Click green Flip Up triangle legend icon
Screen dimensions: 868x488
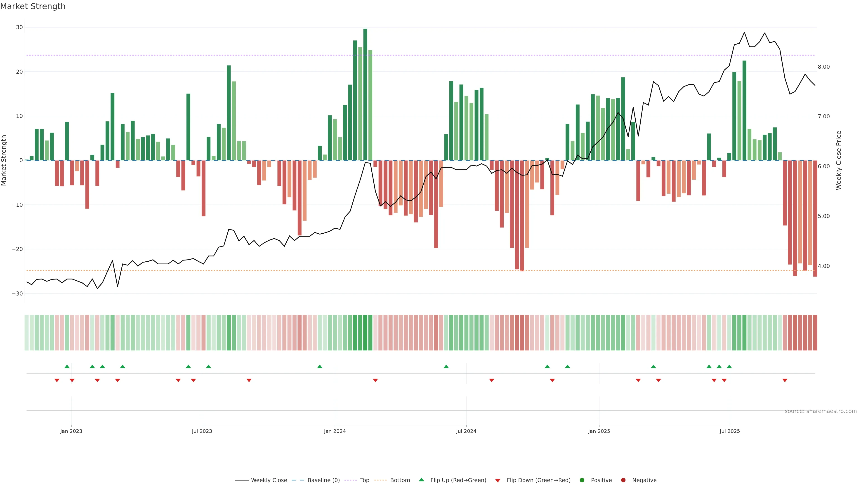point(421,480)
